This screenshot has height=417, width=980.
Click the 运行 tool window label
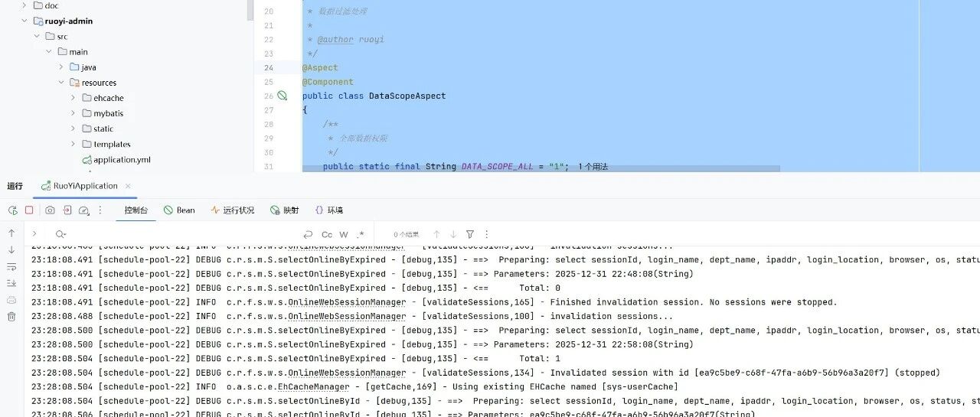15,186
